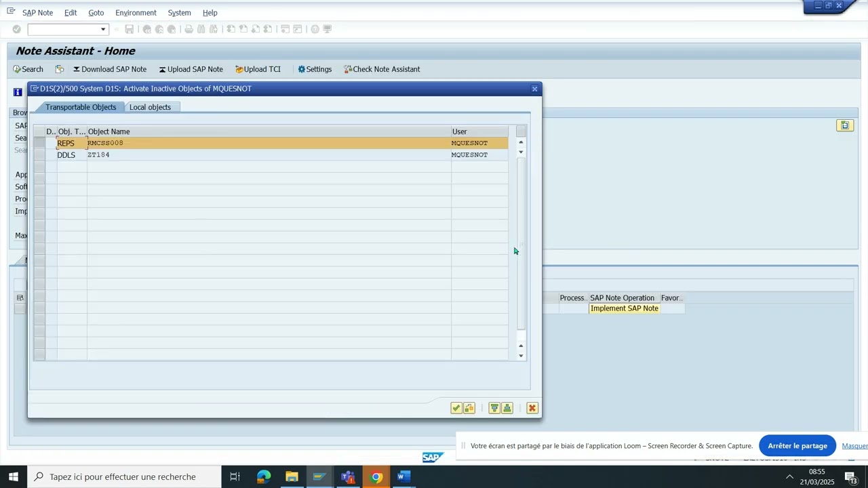
Task: Open the System menu
Action: point(180,13)
